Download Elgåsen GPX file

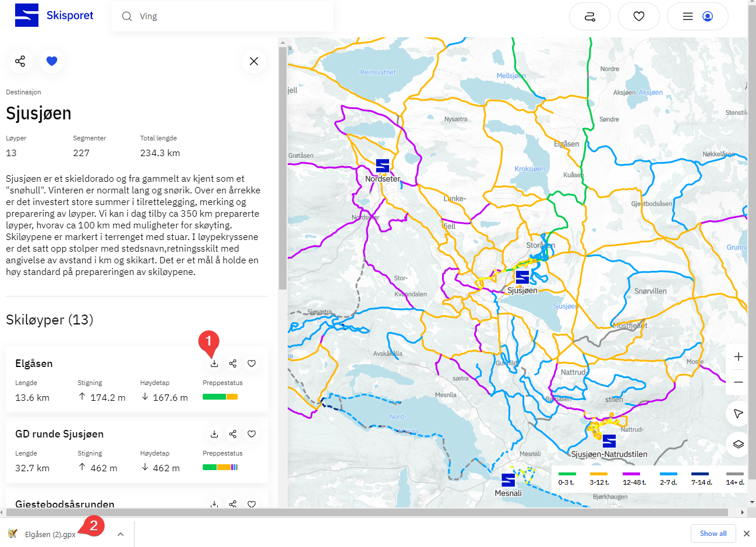point(214,364)
